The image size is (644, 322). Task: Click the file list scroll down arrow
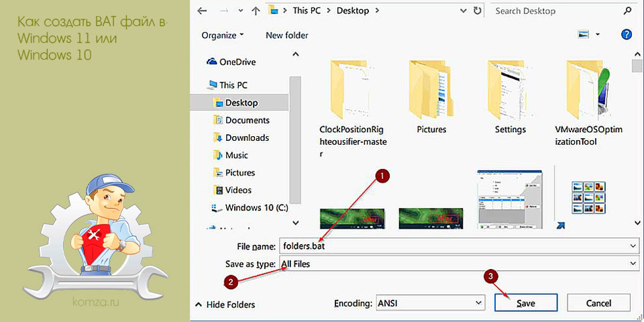tap(637, 222)
